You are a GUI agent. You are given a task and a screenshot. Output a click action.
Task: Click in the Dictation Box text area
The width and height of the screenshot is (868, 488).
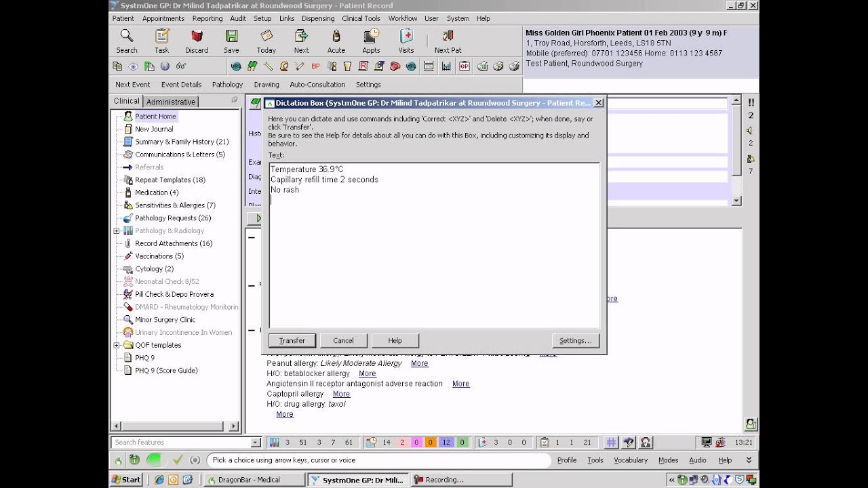point(434,245)
